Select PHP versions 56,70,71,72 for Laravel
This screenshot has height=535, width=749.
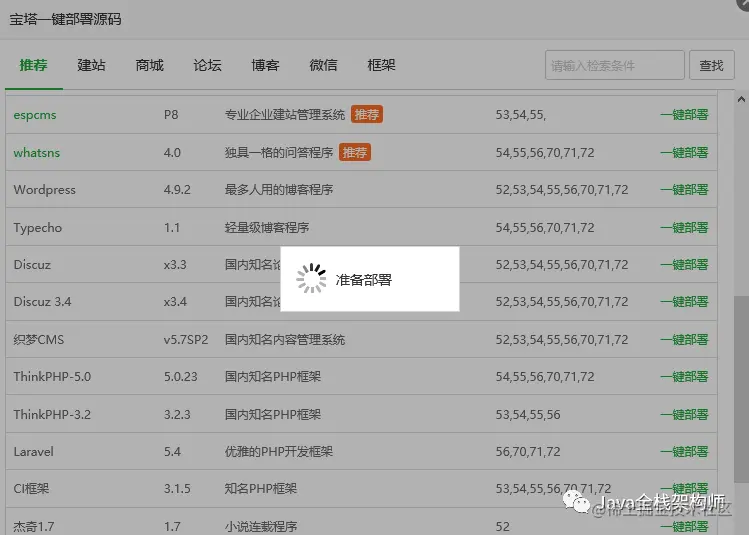click(x=528, y=451)
